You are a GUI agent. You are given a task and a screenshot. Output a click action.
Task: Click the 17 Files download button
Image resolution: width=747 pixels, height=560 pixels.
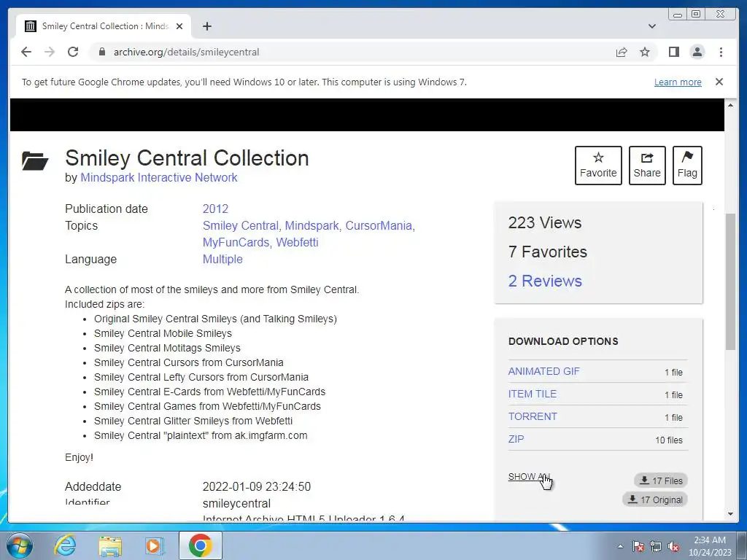pyautogui.click(x=661, y=481)
